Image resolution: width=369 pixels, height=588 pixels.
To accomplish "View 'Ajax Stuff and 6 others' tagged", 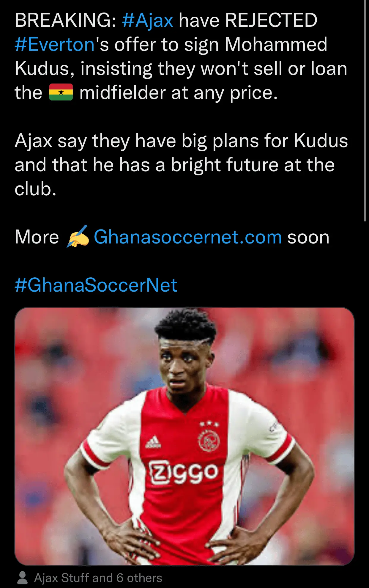I will pos(98,578).
